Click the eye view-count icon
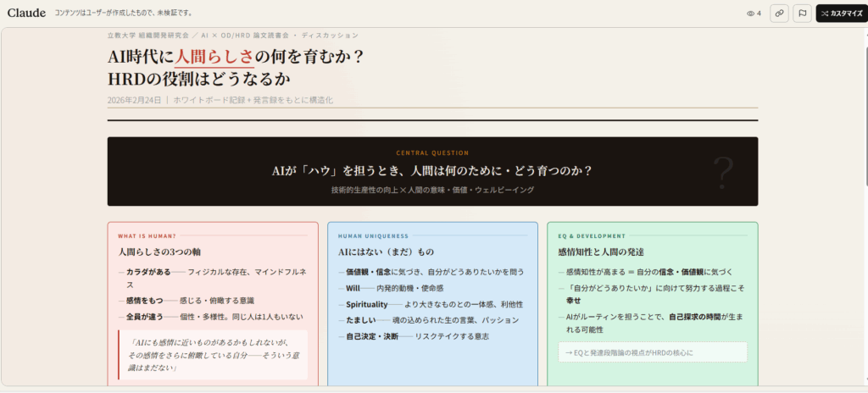The image size is (868, 393). click(749, 14)
